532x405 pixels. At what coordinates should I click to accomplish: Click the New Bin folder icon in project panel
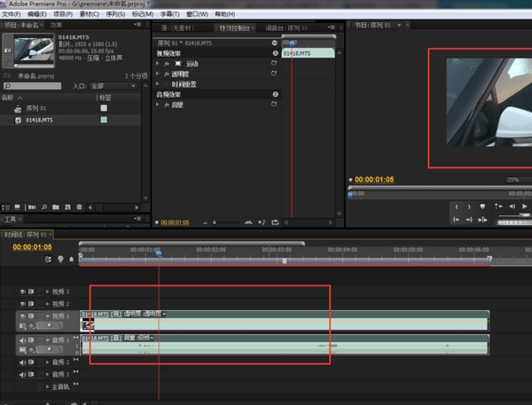[55, 206]
